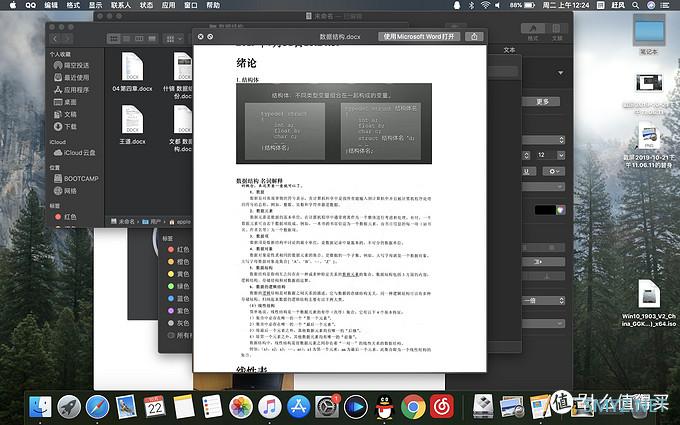Open Google Chrome from the Dock
Viewport: 680px width, 425px height.
413,407
